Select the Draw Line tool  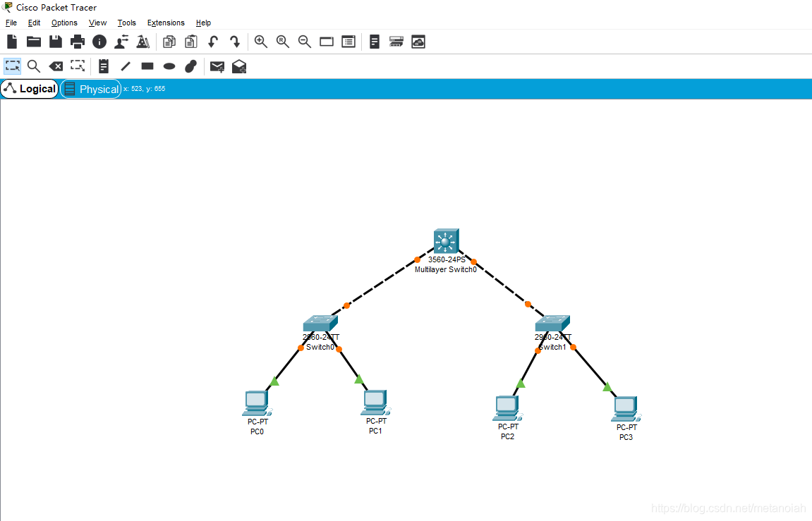[x=126, y=66]
